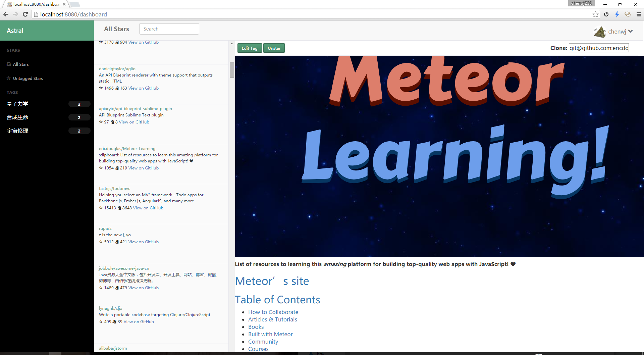The height and width of the screenshot is (355, 644).
Task: View api-blueprint-sublime-plugin on GitHub
Action: pyautogui.click(x=134, y=122)
